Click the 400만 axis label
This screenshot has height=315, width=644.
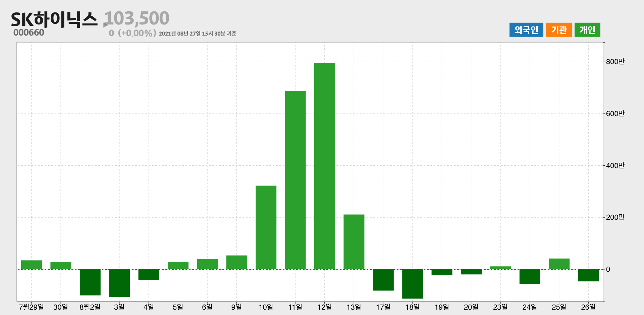(x=615, y=166)
